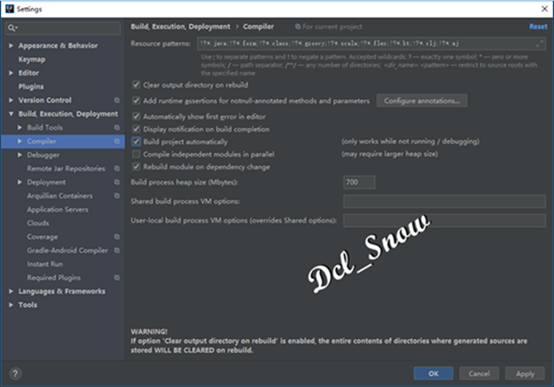Enable Compile independent modules in parallel
Image resolution: width=554 pixels, height=387 pixels.
[136, 154]
